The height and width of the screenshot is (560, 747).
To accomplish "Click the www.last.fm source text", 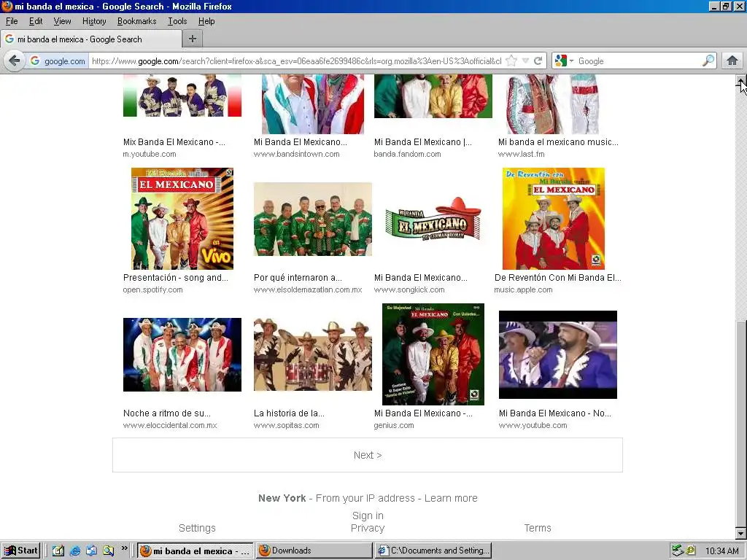I will click(521, 154).
